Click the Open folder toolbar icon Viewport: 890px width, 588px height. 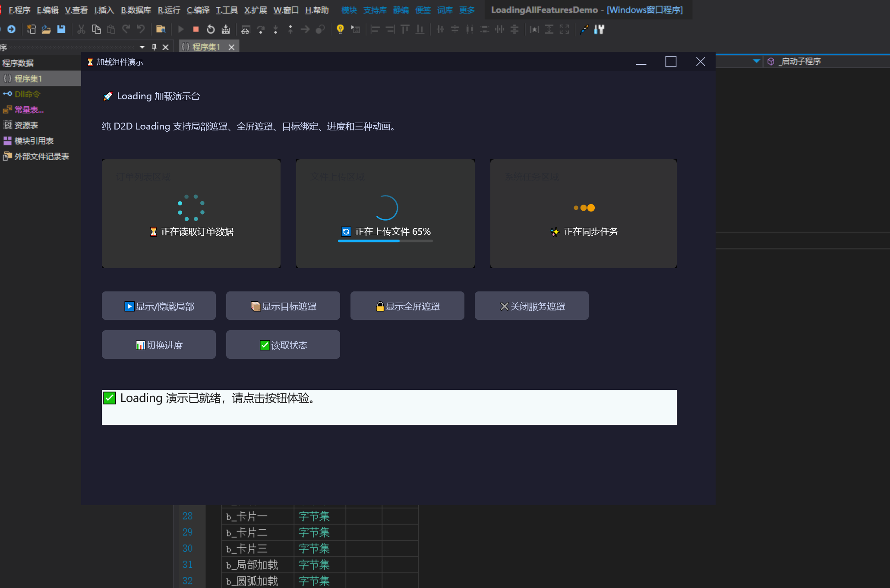point(46,29)
